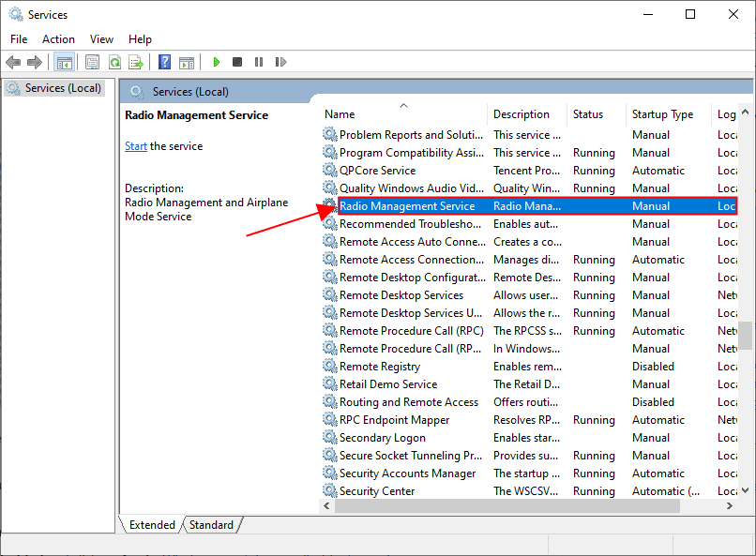756x556 pixels.
Task: Open the Help menu
Action: pyautogui.click(x=140, y=39)
